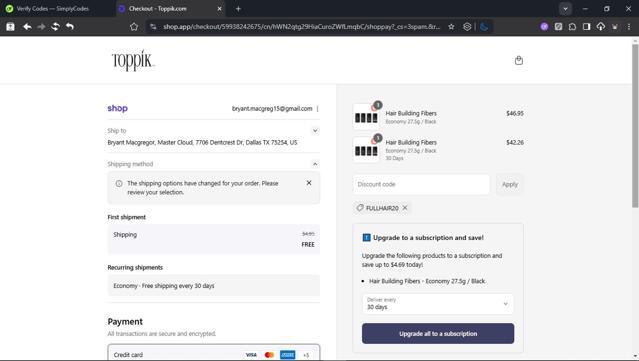639x361 pixels.
Task: Toggle the browser side panel icon
Action: pyautogui.click(x=586, y=26)
